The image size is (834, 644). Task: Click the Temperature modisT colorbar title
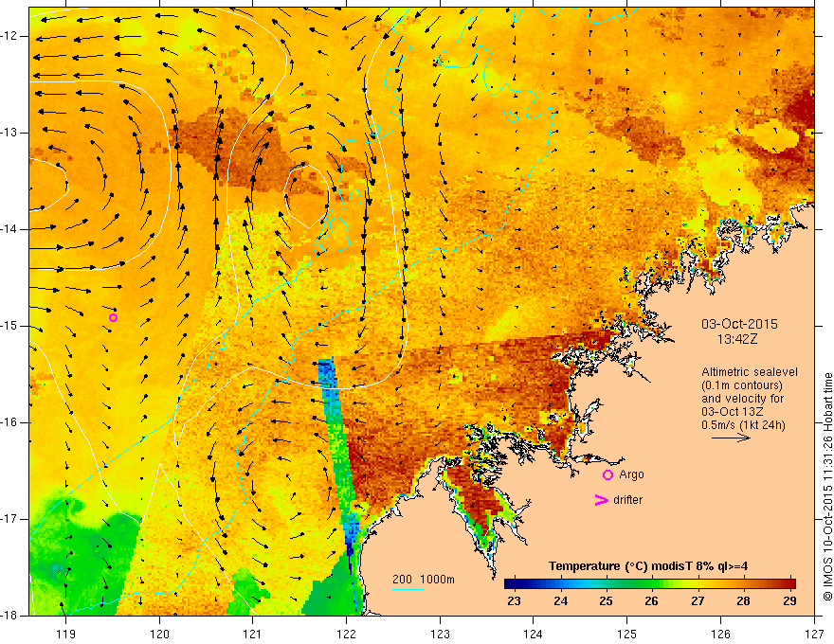[648, 566]
